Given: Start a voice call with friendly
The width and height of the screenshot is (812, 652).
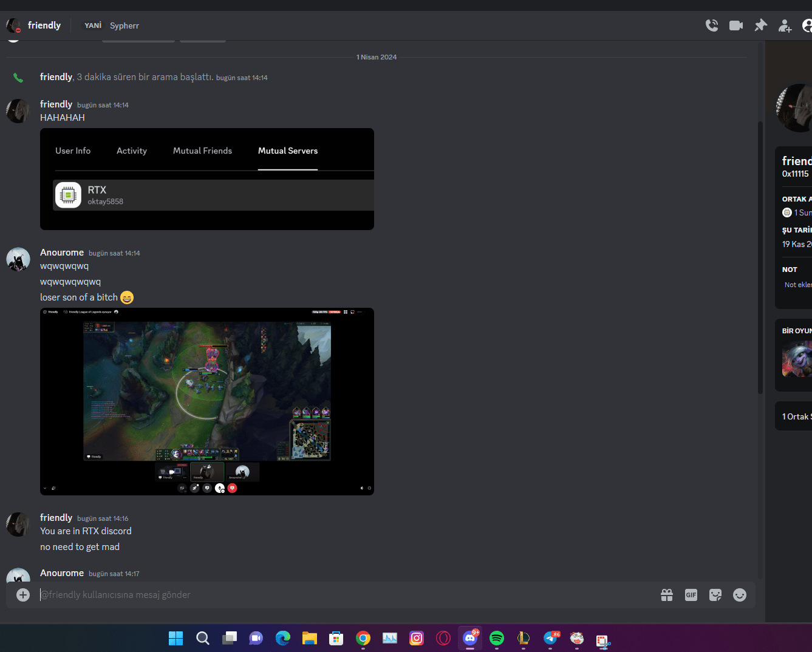Looking at the screenshot, I should click(712, 25).
